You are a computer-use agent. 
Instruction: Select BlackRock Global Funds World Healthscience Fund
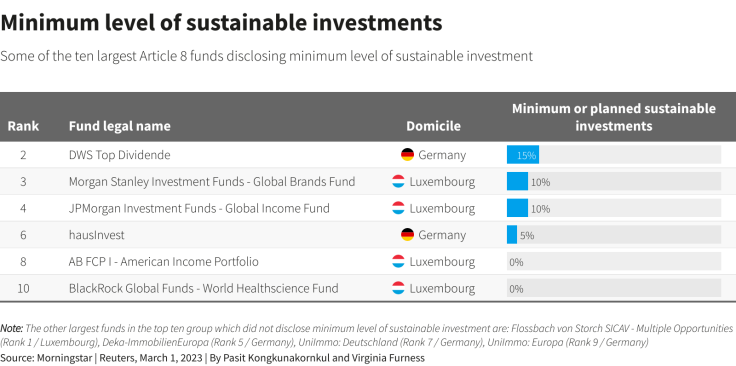[203, 288]
